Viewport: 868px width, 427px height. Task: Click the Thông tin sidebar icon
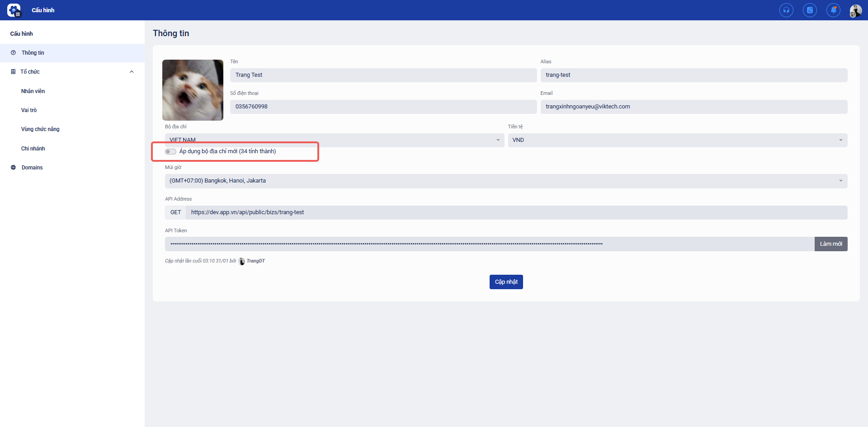point(13,53)
